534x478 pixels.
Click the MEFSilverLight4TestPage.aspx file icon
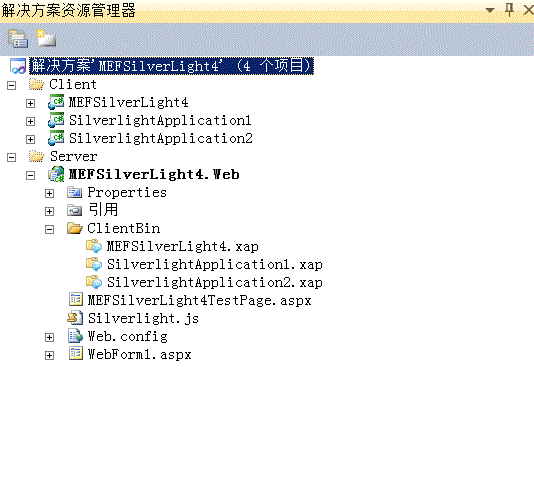(x=76, y=300)
